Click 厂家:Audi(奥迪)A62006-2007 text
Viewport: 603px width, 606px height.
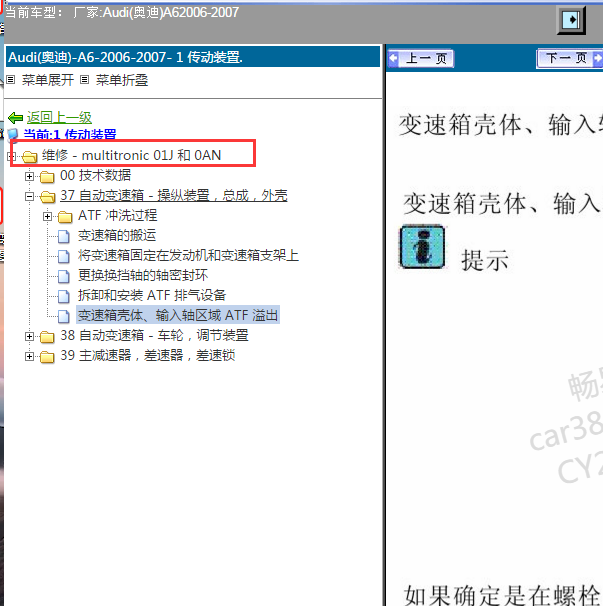click(156, 13)
